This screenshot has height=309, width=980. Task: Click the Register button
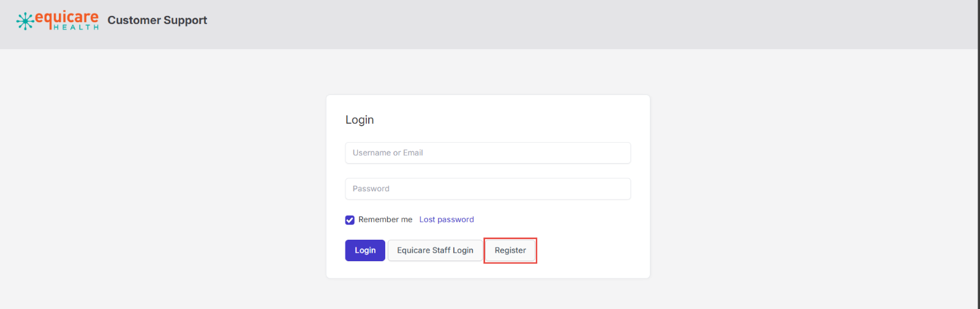510,250
